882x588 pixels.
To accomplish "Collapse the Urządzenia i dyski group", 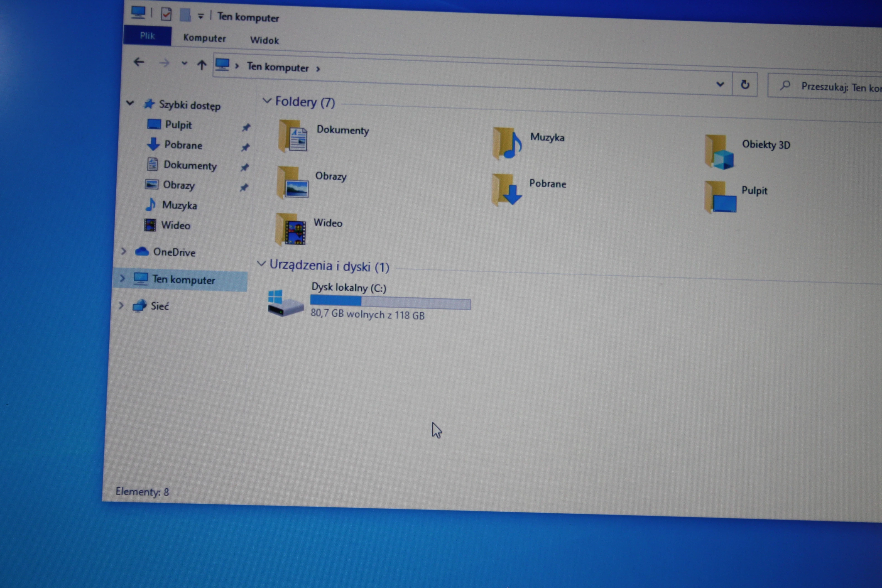I will [x=261, y=263].
